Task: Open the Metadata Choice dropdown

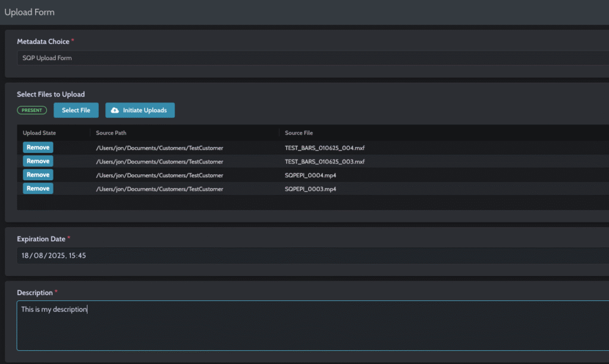Action: coord(313,58)
